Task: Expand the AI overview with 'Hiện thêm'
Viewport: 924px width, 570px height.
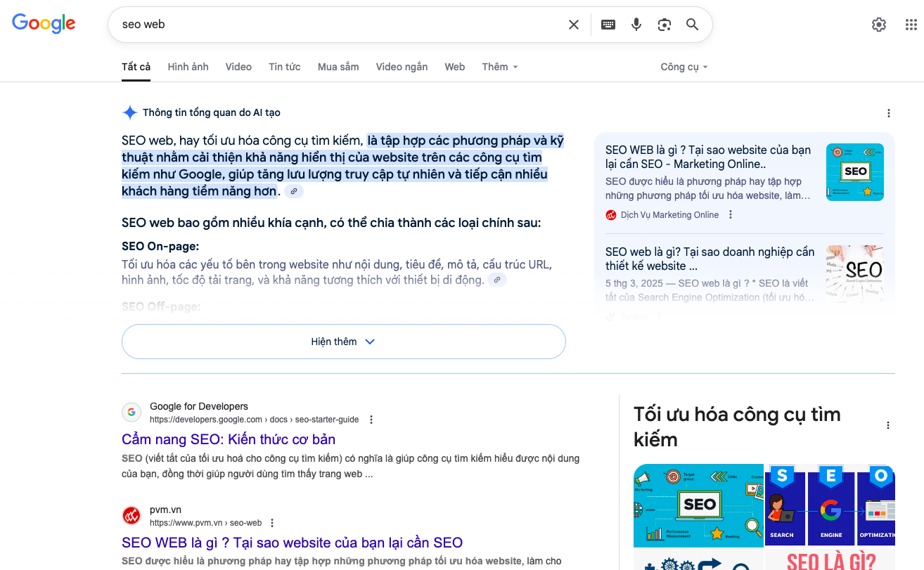Action: (344, 342)
